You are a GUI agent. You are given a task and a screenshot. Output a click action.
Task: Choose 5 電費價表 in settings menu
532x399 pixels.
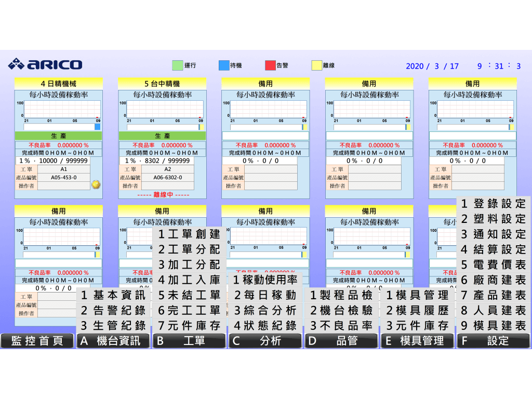[493, 264]
